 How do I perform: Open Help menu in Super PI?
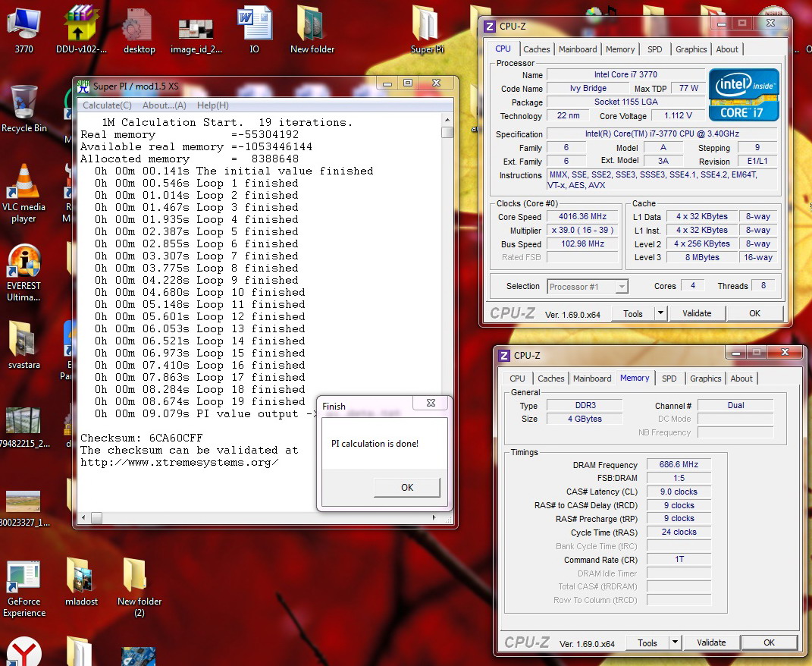click(213, 105)
